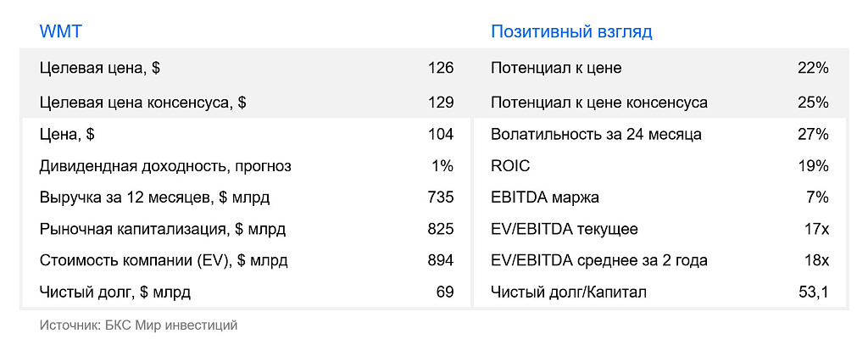Select the Цена, $ row
Viewport: 868px width, 345px height.
point(247,135)
